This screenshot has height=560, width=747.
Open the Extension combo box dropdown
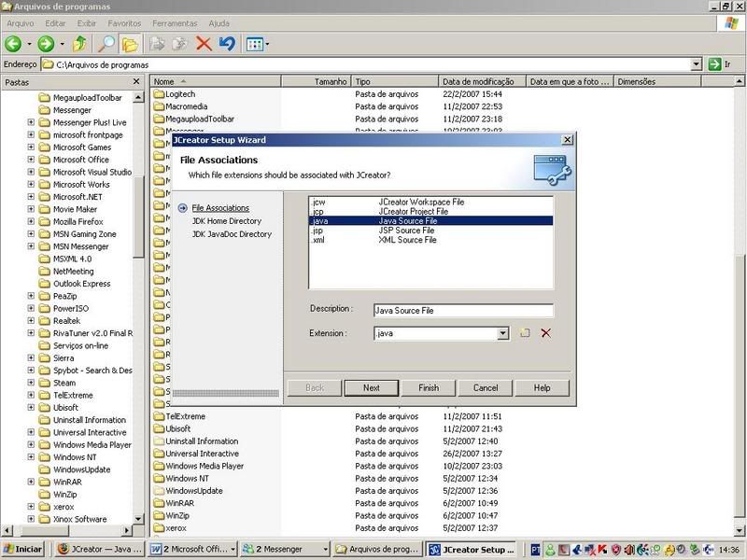[502, 333]
